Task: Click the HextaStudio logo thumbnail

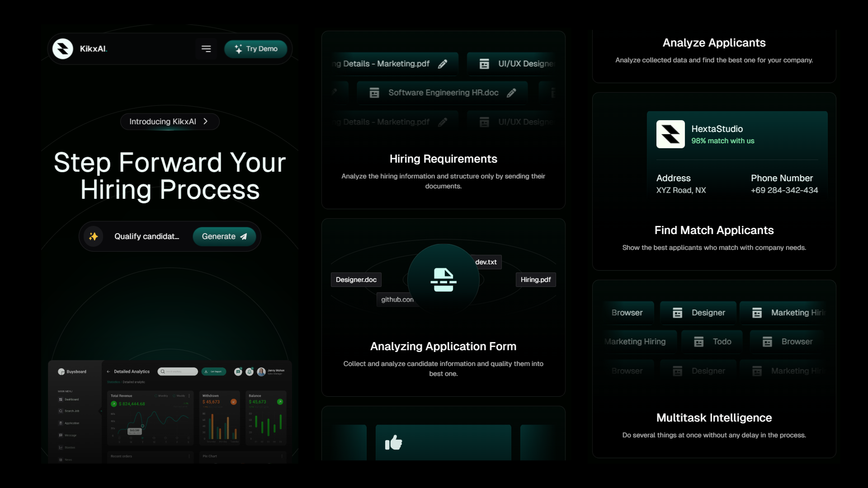Action: coord(670,134)
